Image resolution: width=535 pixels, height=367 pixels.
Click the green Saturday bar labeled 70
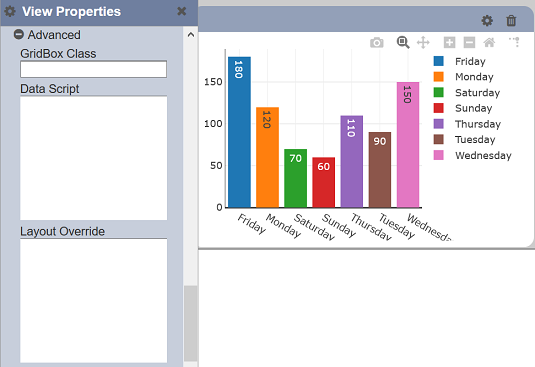coord(295,178)
